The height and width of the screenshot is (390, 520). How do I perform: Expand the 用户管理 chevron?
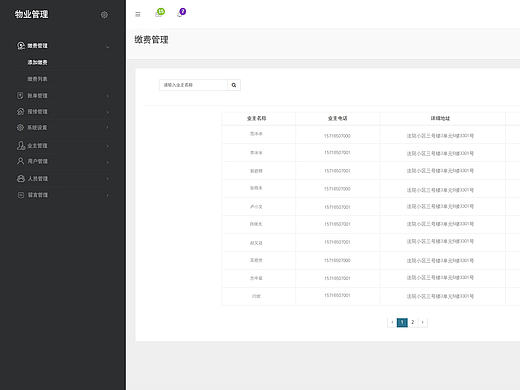pyautogui.click(x=108, y=162)
